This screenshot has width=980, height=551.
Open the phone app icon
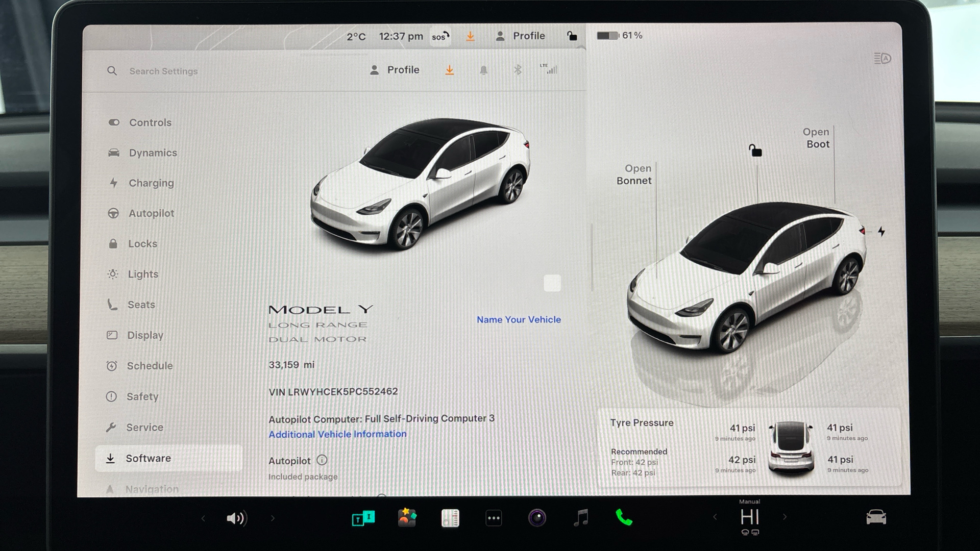624,518
